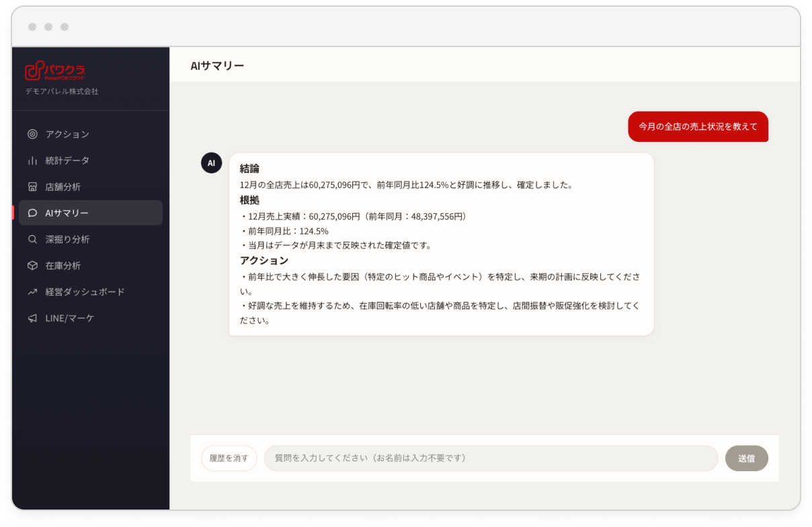Click the パワクラ logo in sidebar
The width and height of the screenshot is (812, 527).
55,71
